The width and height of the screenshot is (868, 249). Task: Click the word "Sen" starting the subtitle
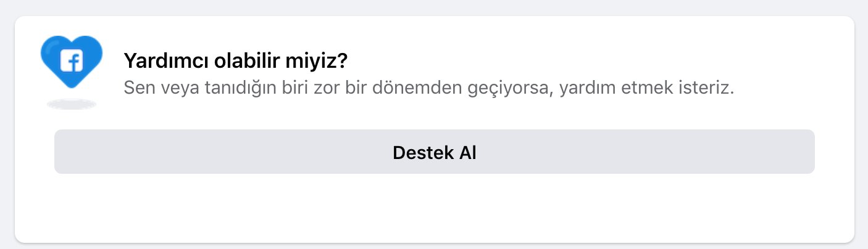[136, 88]
